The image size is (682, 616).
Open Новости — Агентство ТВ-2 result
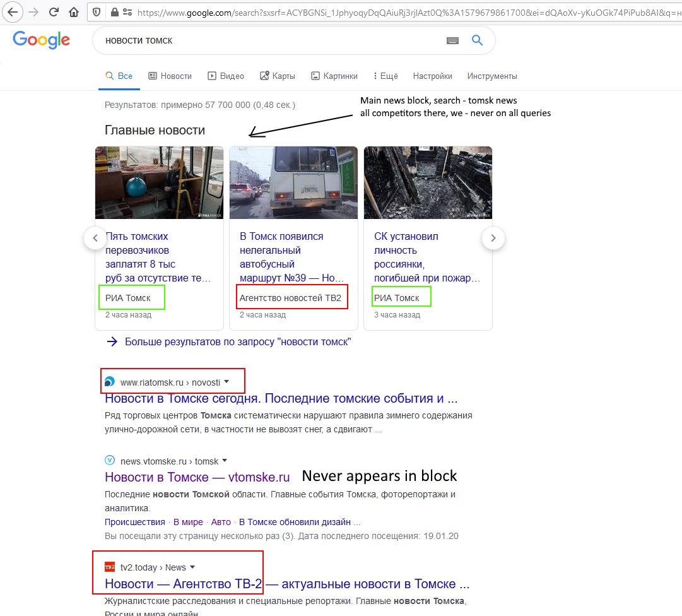[x=287, y=583]
